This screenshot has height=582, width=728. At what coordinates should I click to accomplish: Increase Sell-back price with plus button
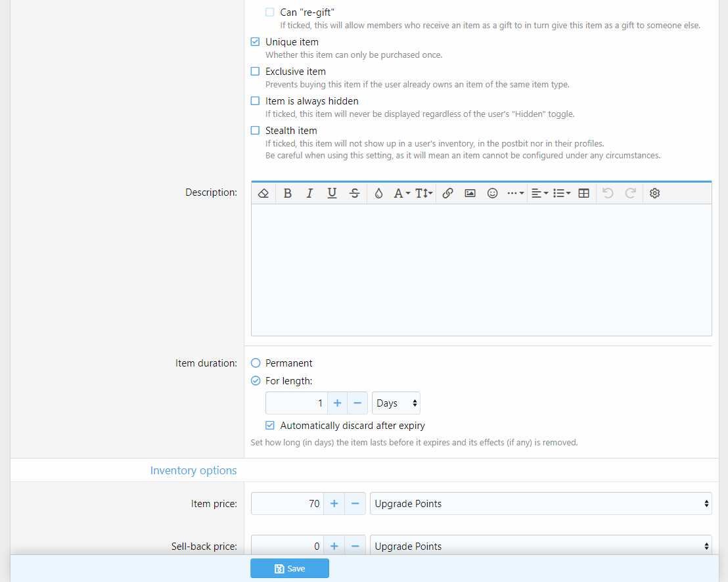(334, 546)
